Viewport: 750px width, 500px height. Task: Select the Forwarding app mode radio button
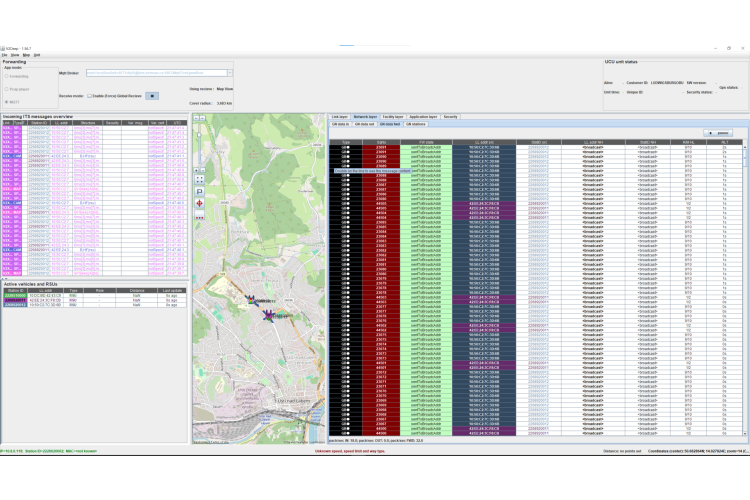click(x=7, y=76)
